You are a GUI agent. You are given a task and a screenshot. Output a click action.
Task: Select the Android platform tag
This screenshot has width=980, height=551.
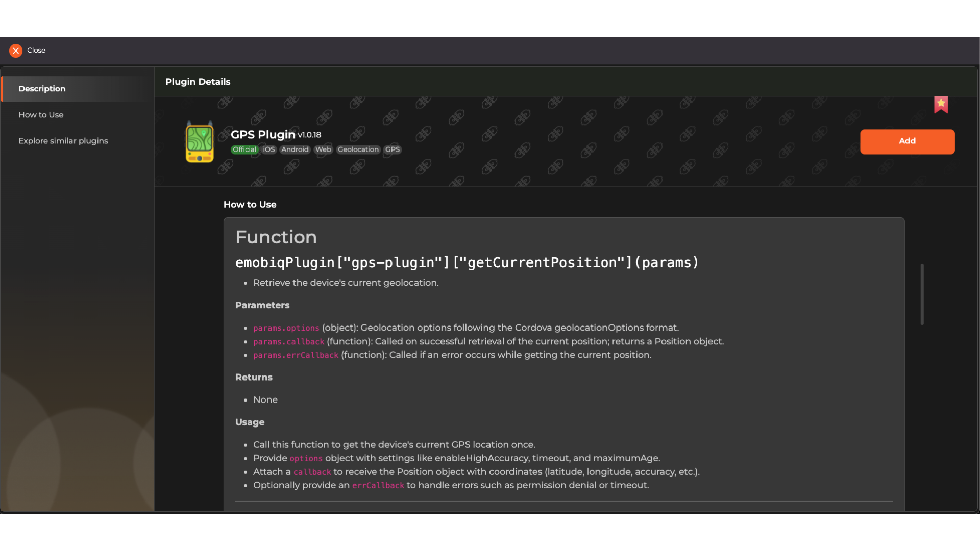295,149
